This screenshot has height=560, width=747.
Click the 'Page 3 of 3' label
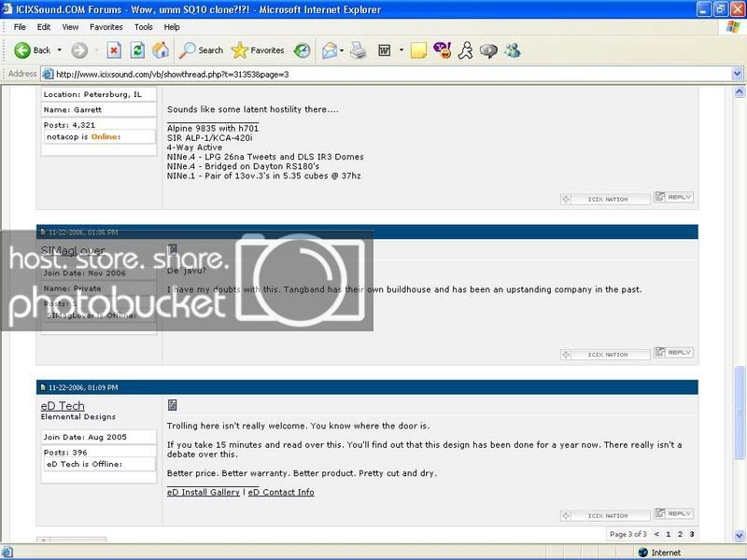627,534
